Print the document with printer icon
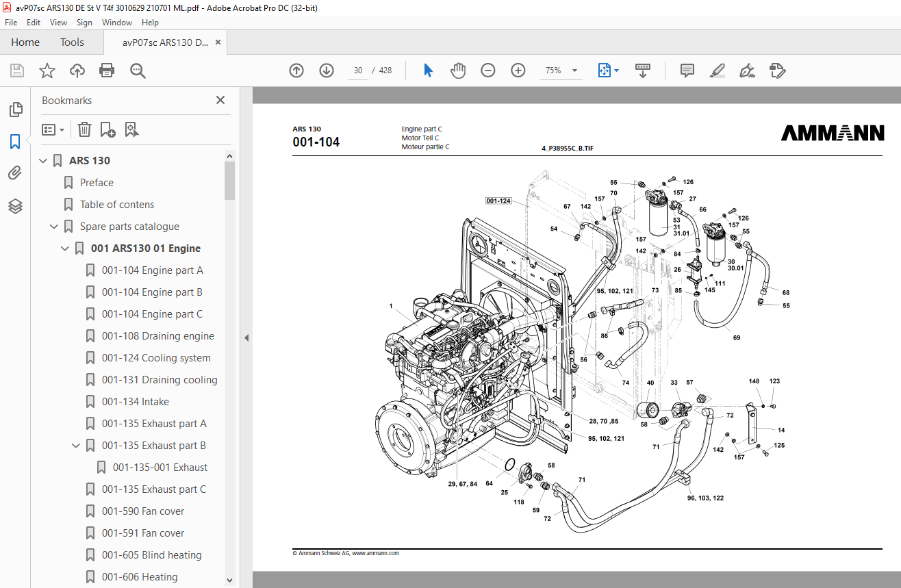Viewport: 901px width, 588px height. tap(107, 71)
